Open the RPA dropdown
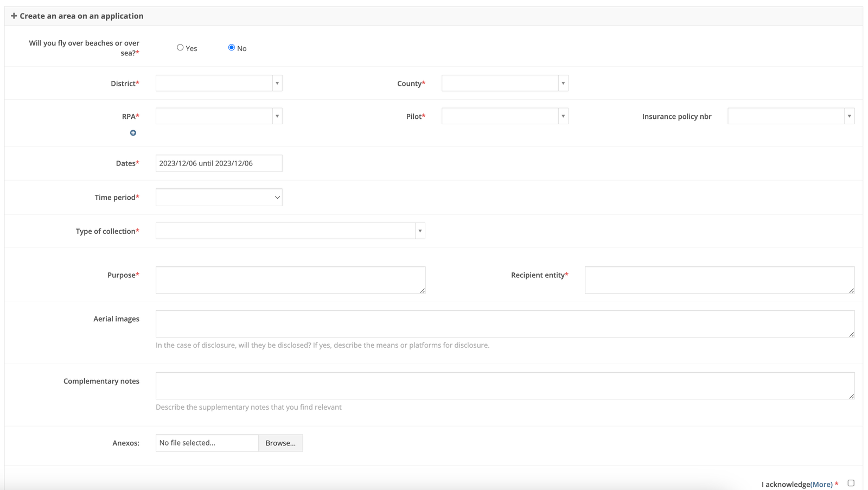The height and width of the screenshot is (490, 868). tap(219, 116)
